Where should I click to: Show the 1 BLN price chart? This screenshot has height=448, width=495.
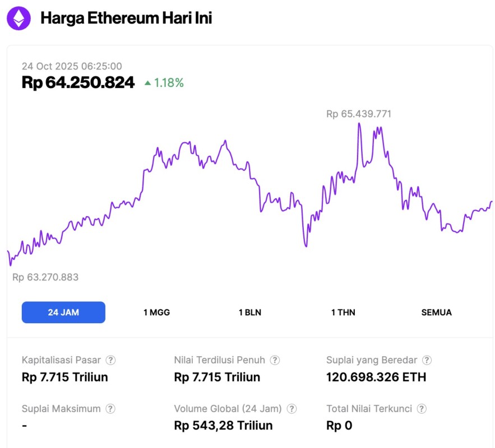tap(250, 312)
